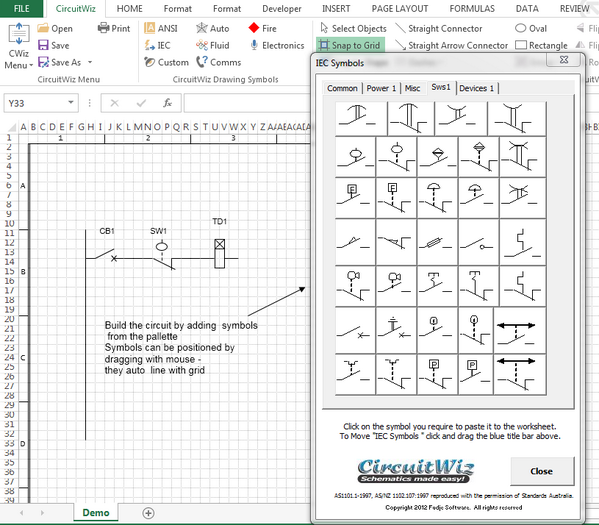Switch to the DATA ribbon tab
This screenshot has width=599, height=525.
[527, 8]
